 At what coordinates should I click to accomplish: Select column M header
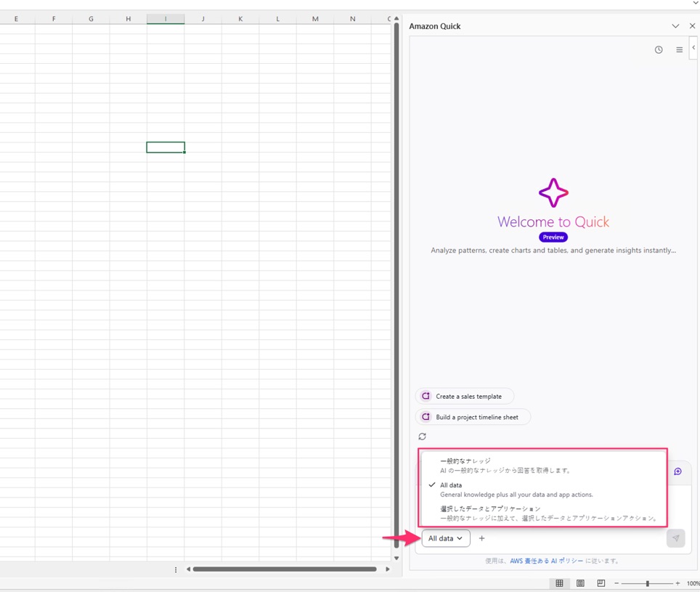315,19
